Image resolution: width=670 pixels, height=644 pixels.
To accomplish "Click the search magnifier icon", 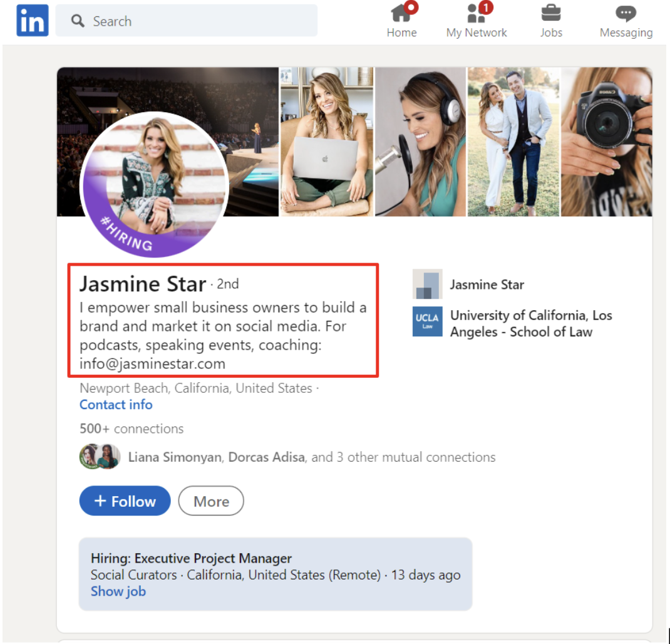I will 78,21.
